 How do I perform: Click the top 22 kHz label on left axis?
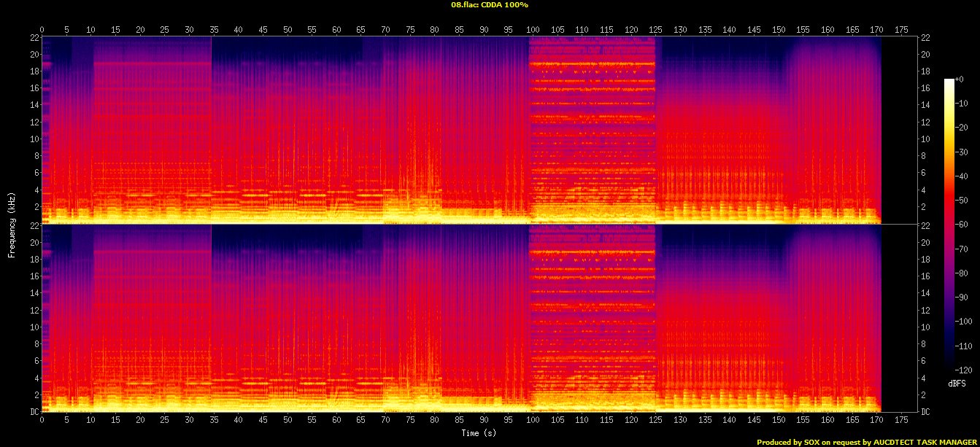(34, 38)
